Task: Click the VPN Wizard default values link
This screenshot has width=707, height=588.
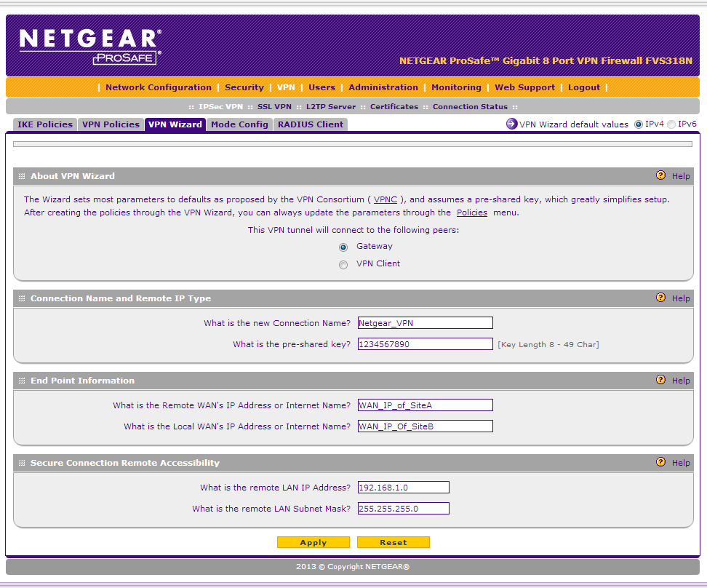Action: coord(574,124)
